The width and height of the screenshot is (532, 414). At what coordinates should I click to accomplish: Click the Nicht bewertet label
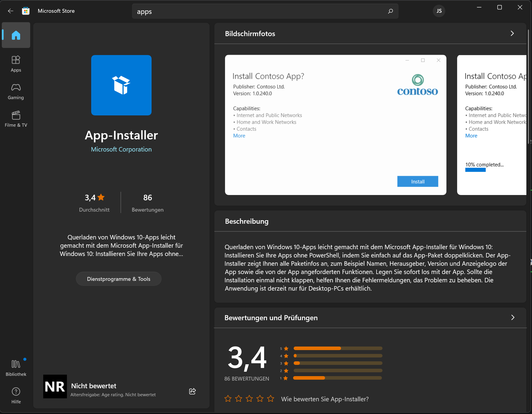tap(94, 386)
